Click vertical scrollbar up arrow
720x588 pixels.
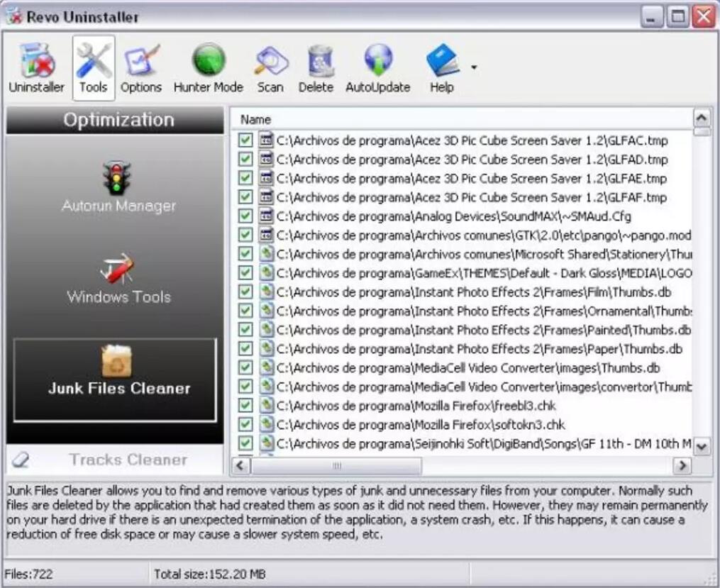click(x=701, y=118)
